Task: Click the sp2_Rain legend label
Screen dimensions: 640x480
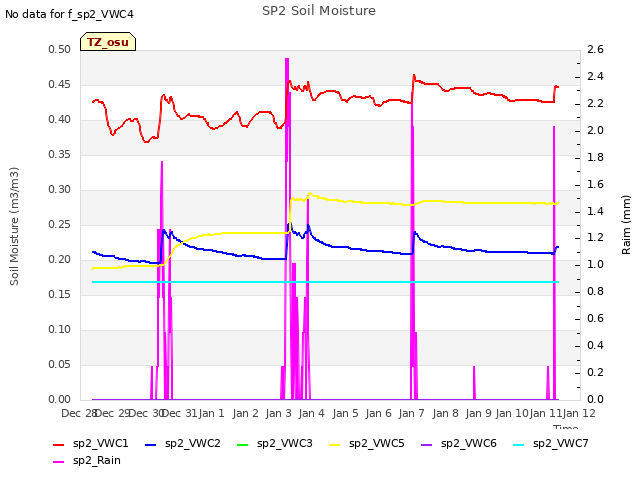Action: (x=97, y=460)
